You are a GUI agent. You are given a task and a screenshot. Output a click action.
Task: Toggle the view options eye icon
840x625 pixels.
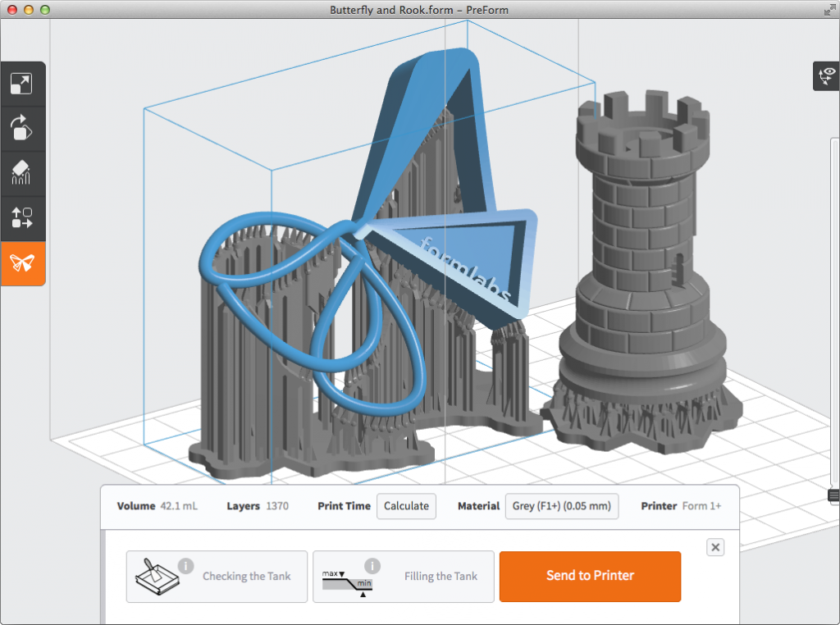coord(826,76)
